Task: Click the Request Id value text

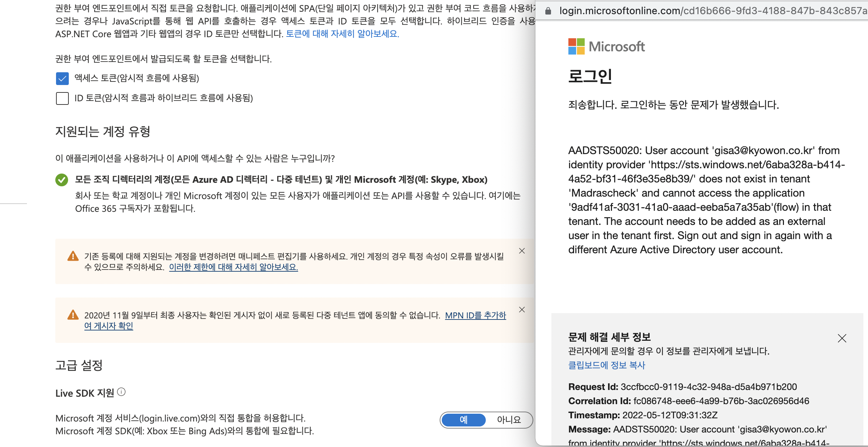Action: [x=709, y=387]
